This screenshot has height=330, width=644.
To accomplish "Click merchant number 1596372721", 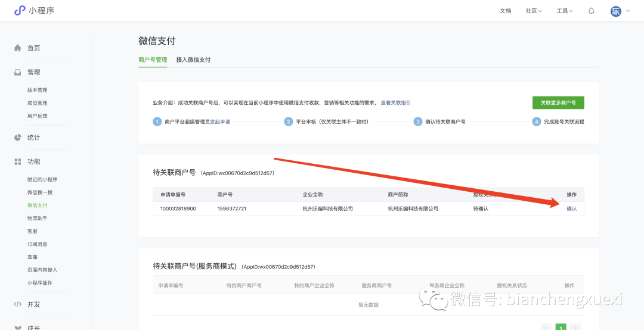I will (x=231, y=208).
